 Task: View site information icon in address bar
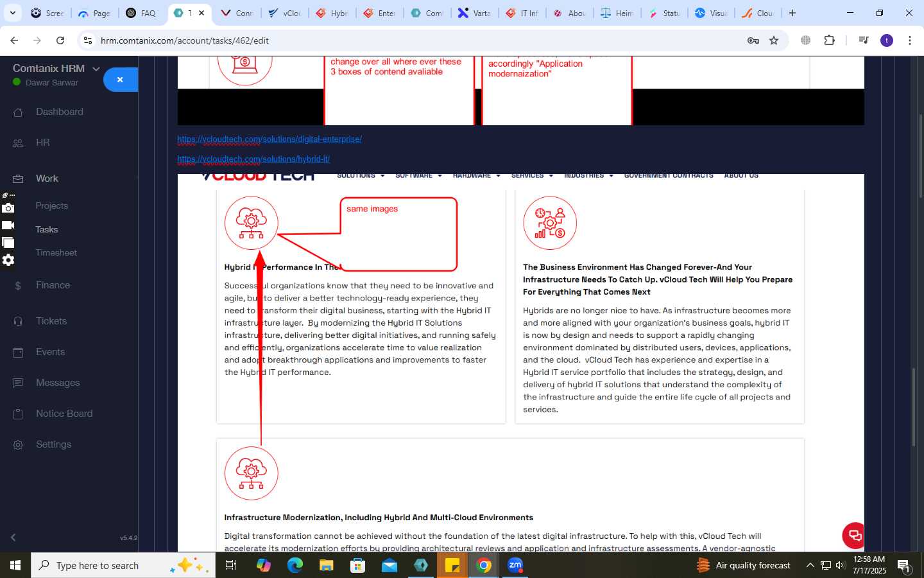(88, 40)
